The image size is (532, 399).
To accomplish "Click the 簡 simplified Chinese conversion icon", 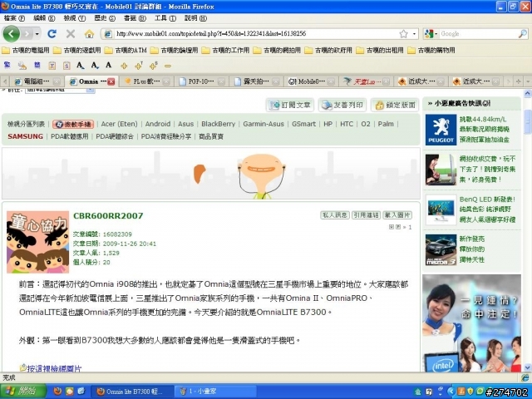I will 37,65.
